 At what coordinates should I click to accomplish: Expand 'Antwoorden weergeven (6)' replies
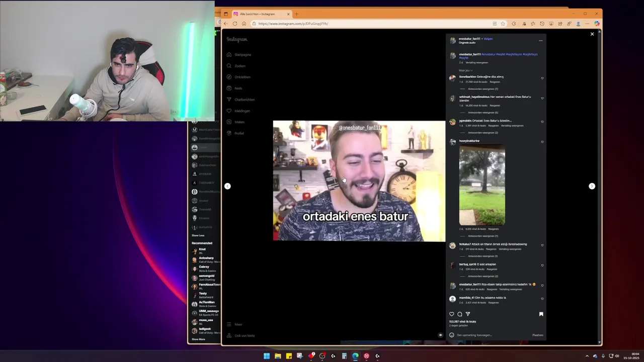[482, 113]
